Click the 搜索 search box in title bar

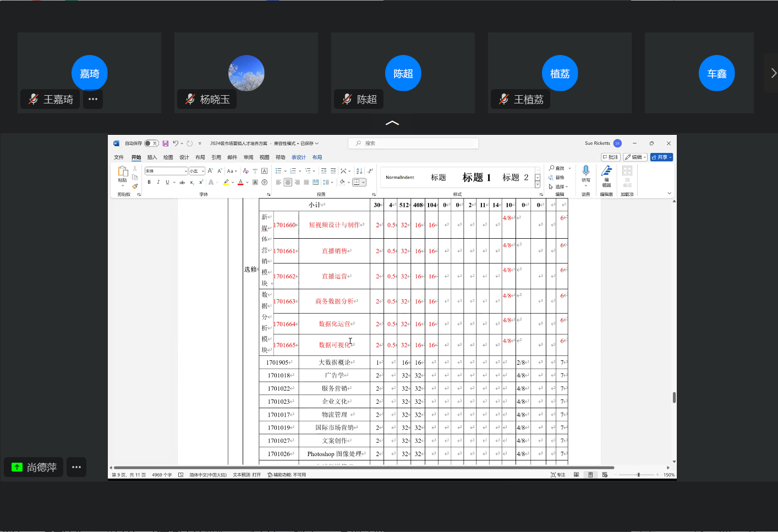413,144
